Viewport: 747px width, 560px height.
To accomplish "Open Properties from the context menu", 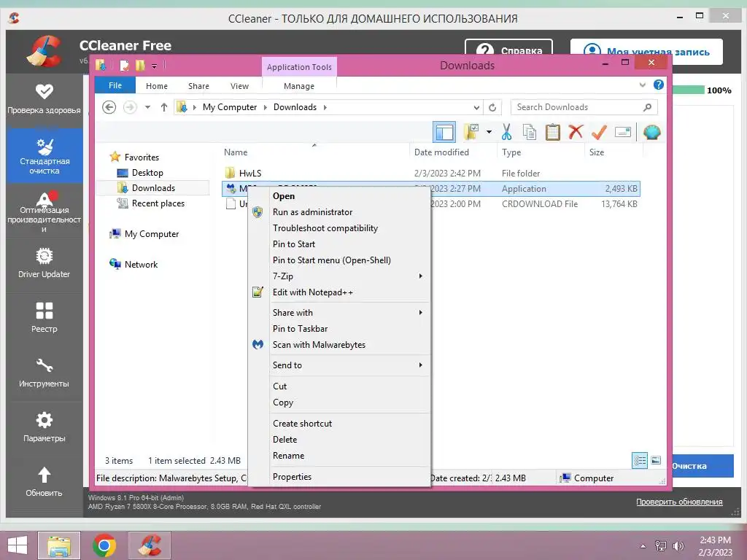I will click(339, 477).
